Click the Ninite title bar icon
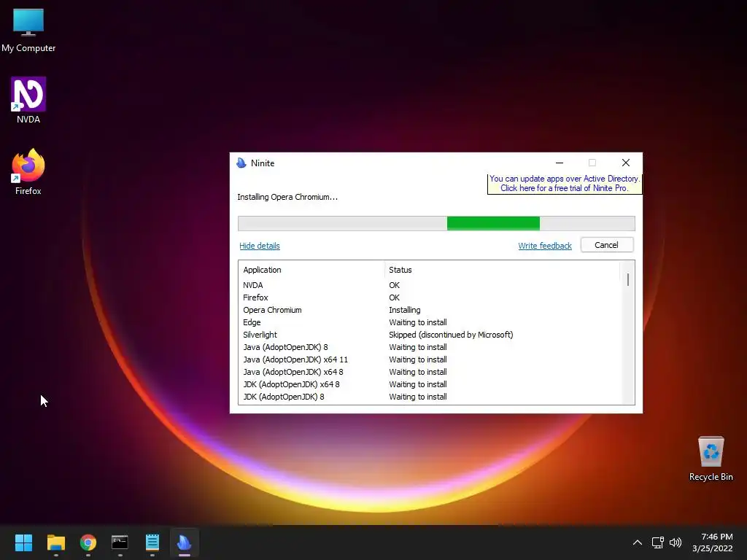Image resolution: width=747 pixels, height=560 pixels. tap(241, 163)
